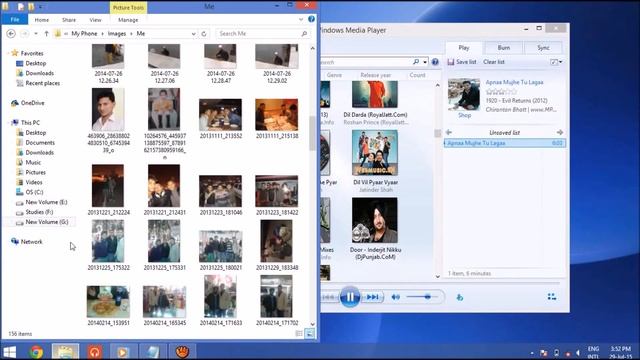This screenshot has width=640, height=360.
Task: Select Downloads under Favorites
Action: tap(39, 73)
